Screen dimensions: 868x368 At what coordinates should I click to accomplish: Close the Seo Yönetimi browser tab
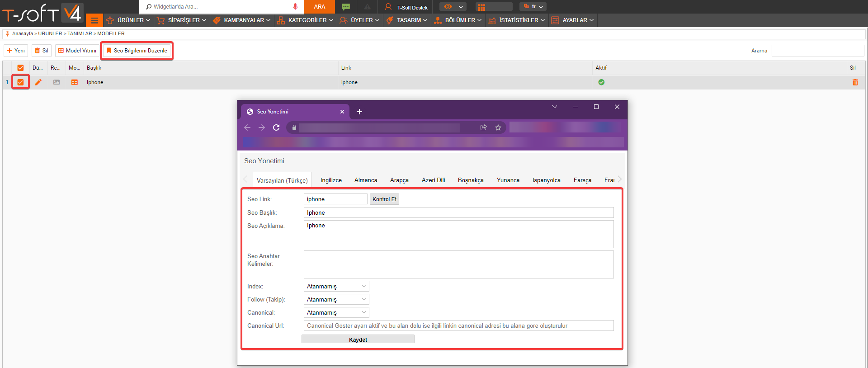342,112
